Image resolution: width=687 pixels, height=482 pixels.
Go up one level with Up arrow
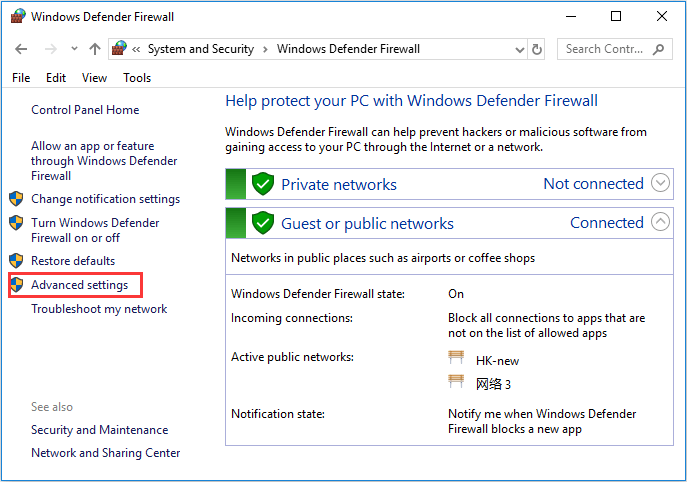point(95,49)
